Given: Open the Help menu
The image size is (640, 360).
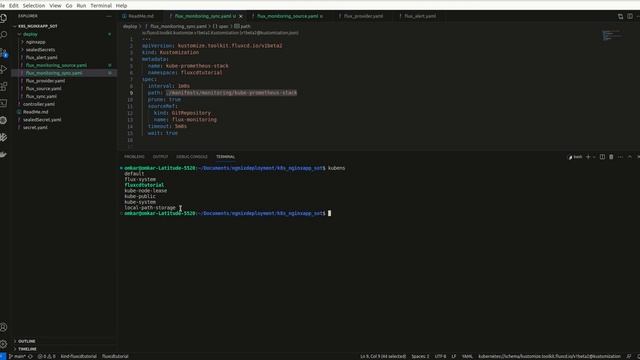Looking at the screenshot, I should click(x=121, y=6).
